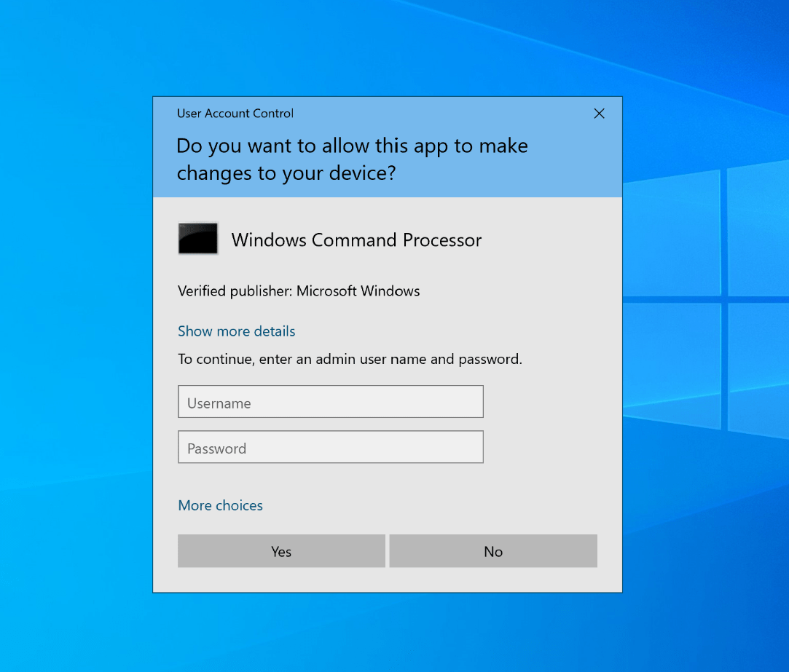Click the Windows Command Processor app name
The width and height of the screenshot is (789, 672).
[356, 240]
